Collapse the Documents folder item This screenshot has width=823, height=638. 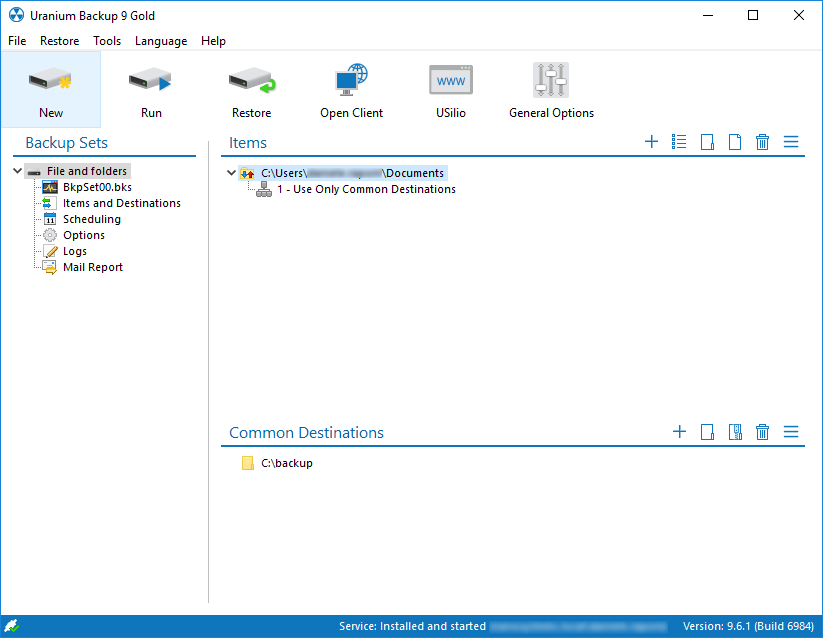[232, 173]
